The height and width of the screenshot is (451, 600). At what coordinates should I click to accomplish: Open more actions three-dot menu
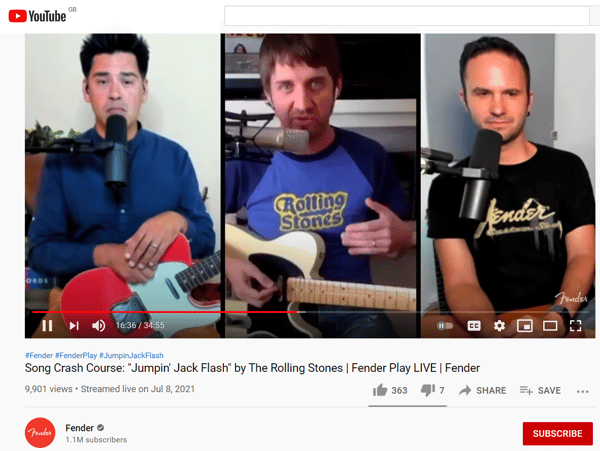pos(582,391)
